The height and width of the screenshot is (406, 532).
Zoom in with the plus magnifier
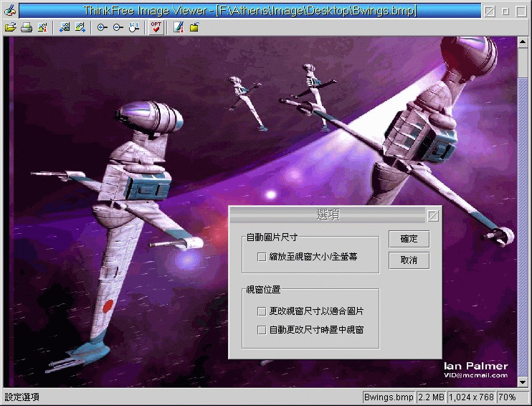coord(102,27)
